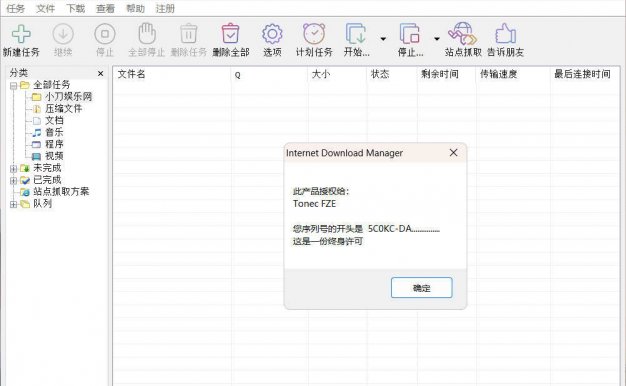Click the 停止 stop icon
626x386 pixels.
(x=105, y=34)
